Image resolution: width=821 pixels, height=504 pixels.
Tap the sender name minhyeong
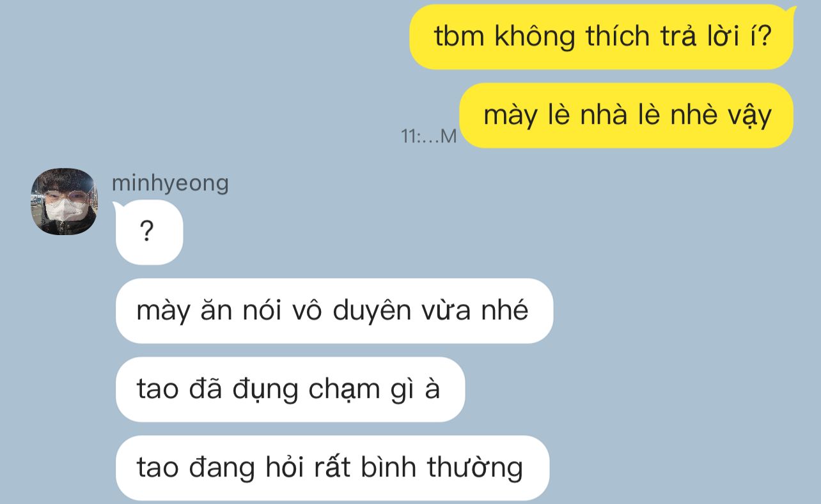coord(170,183)
